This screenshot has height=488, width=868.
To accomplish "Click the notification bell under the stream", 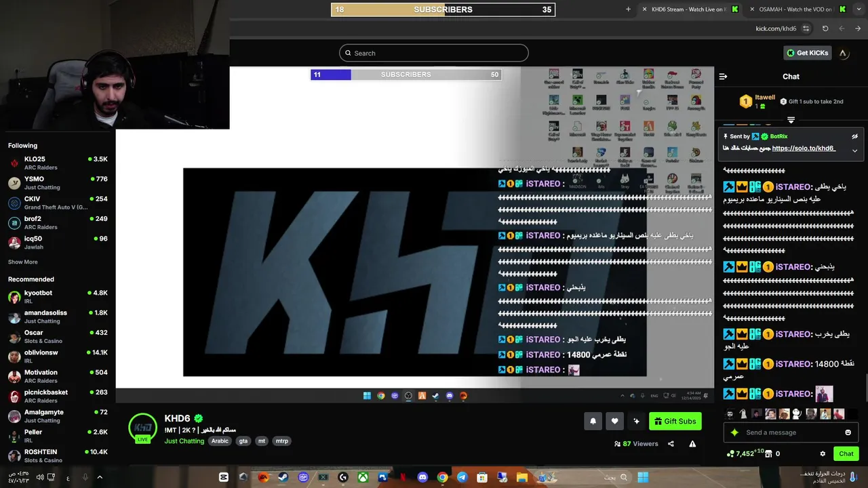I will click(593, 421).
